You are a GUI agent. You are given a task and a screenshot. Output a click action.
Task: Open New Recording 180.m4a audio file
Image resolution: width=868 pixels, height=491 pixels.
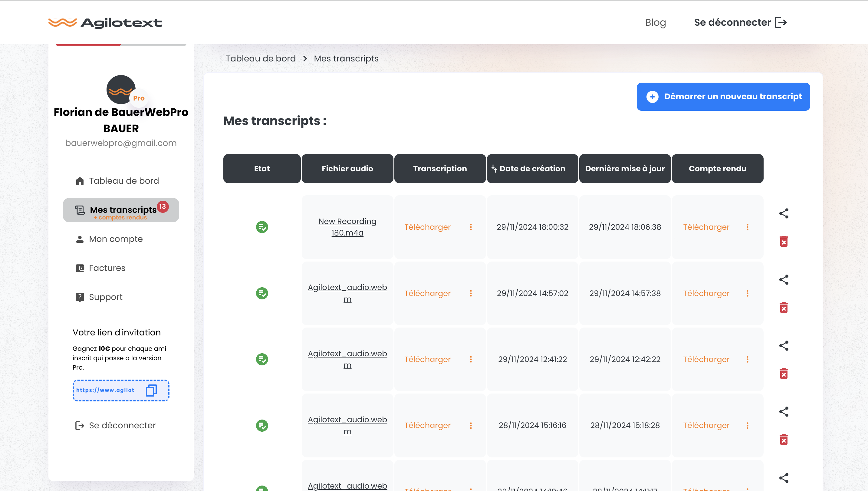pyautogui.click(x=347, y=227)
